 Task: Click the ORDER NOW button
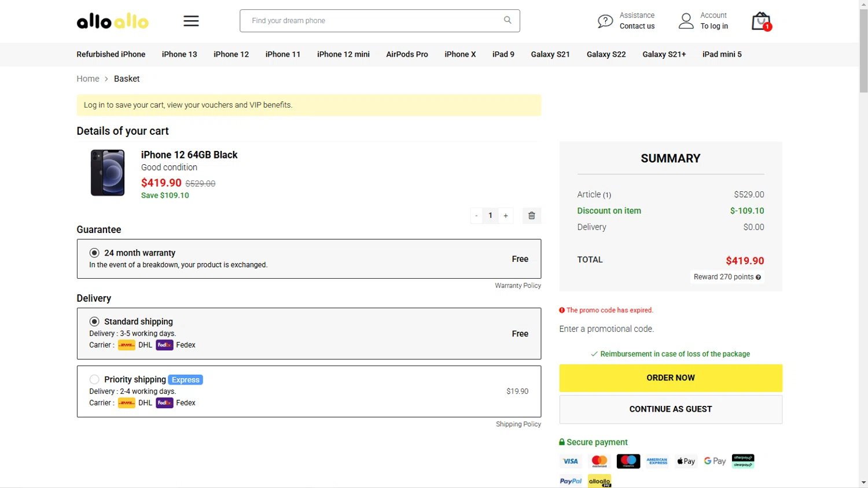[x=671, y=378]
